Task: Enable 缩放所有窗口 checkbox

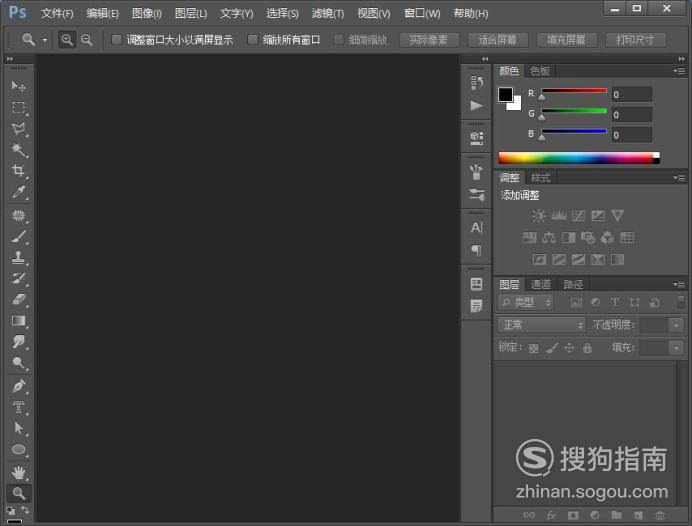Action: [x=252, y=40]
